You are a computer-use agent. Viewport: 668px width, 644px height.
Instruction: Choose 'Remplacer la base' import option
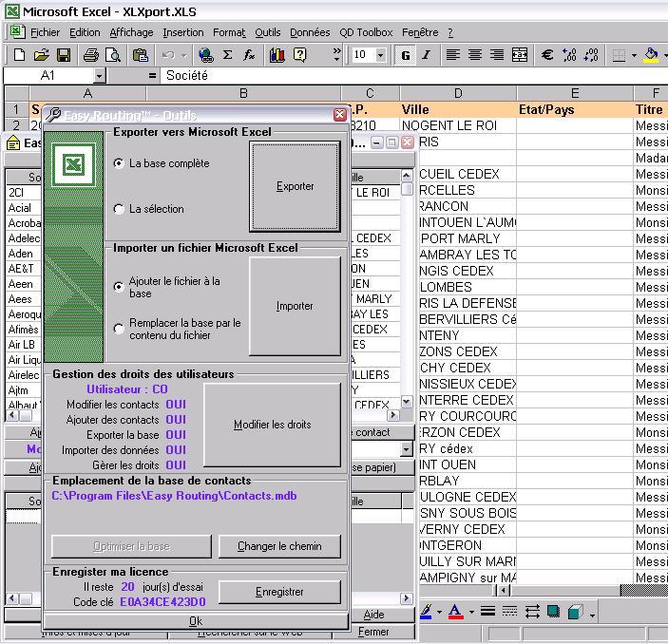(119, 329)
